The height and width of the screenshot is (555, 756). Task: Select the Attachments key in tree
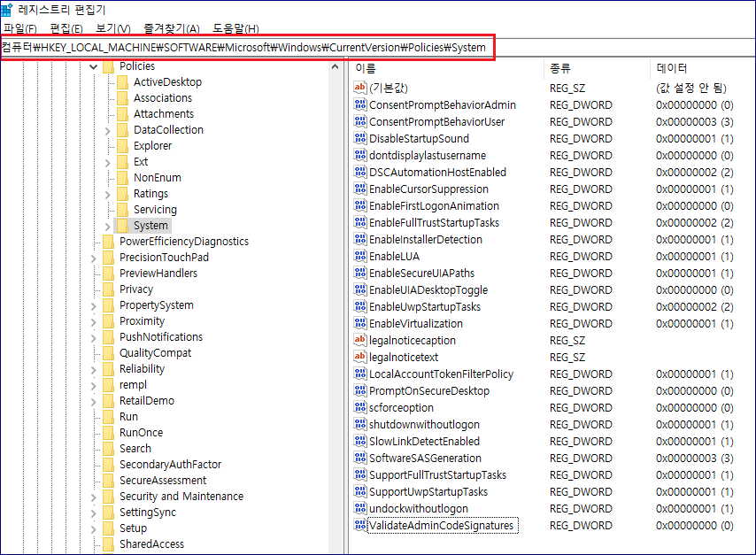(164, 114)
